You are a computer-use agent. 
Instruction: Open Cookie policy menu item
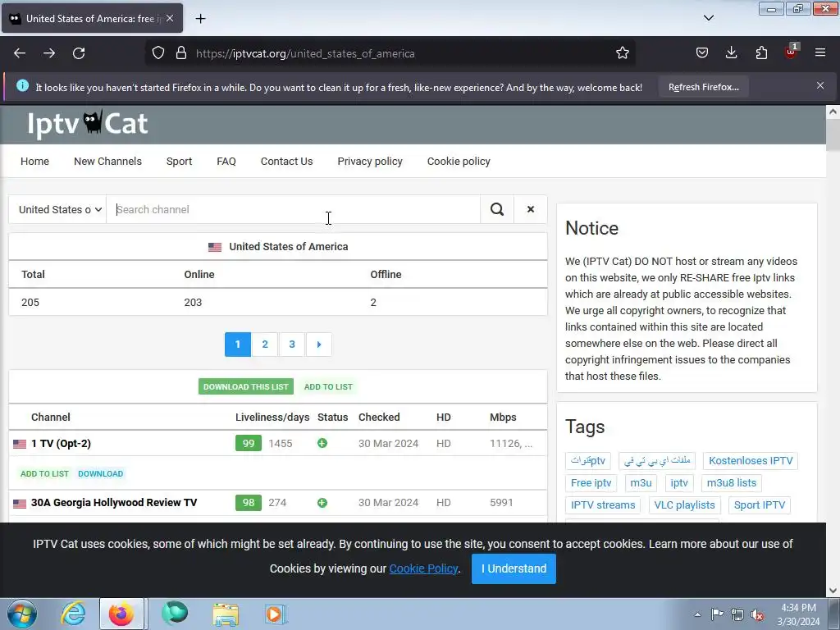pos(459,162)
